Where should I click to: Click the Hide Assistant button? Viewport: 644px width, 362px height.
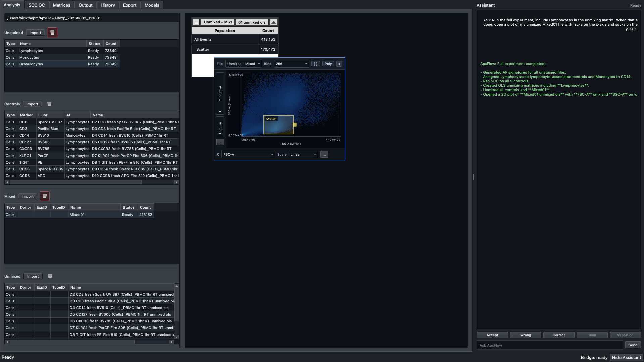(626, 357)
